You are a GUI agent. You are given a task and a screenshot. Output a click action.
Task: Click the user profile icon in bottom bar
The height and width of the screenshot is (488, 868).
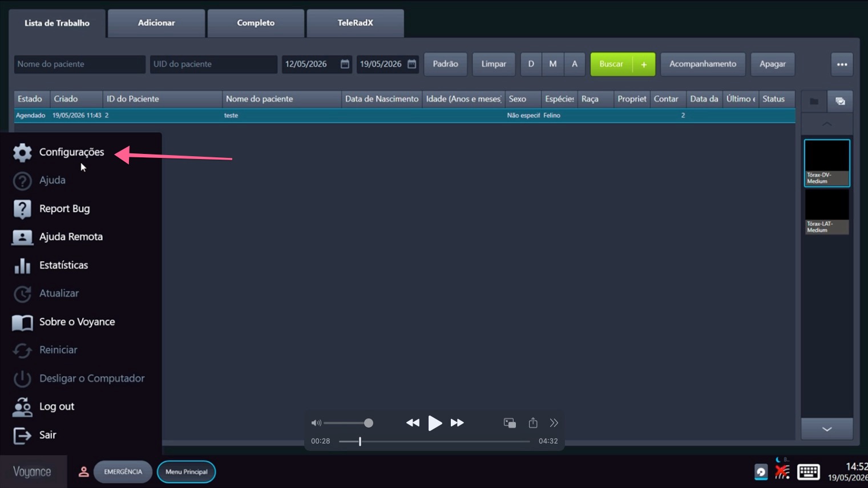click(x=83, y=472)
